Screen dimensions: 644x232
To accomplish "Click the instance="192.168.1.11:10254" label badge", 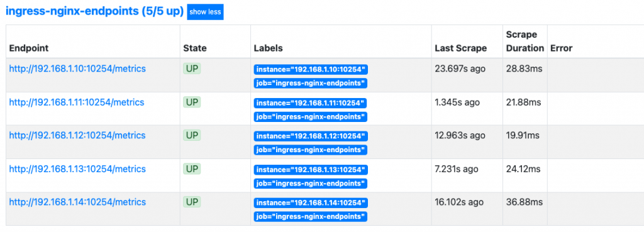I will [310, 102].
